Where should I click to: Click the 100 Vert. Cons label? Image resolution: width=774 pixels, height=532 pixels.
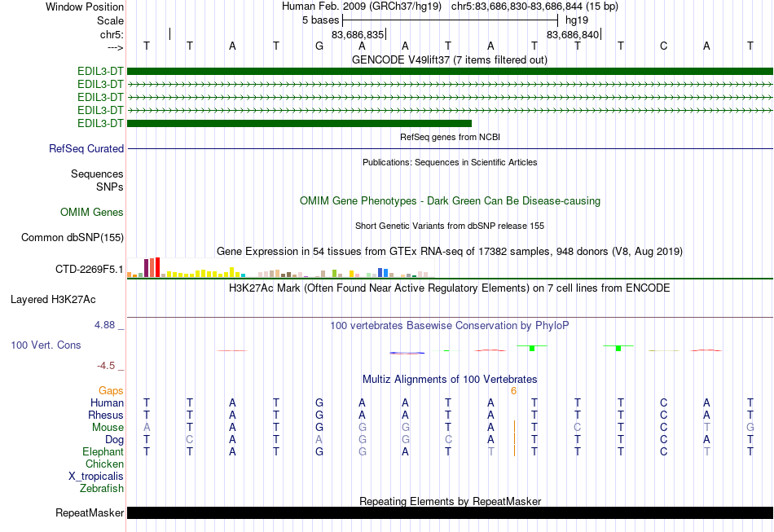pos(46,345)
